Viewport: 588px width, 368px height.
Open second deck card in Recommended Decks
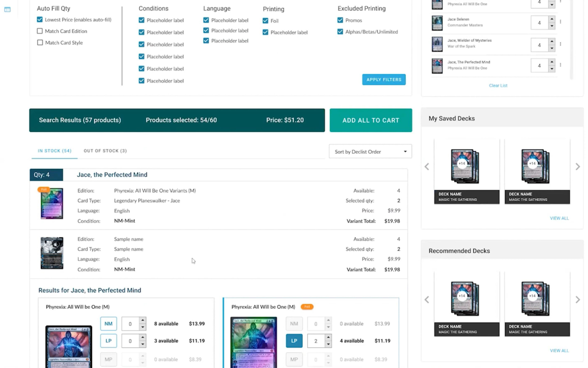[537, 304]
